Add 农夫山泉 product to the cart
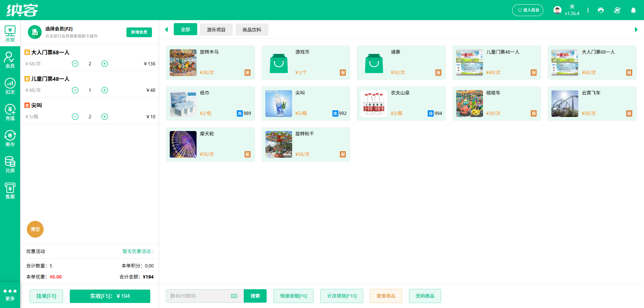Viewport: 644px width, 308px height. [x=401, y=104]
